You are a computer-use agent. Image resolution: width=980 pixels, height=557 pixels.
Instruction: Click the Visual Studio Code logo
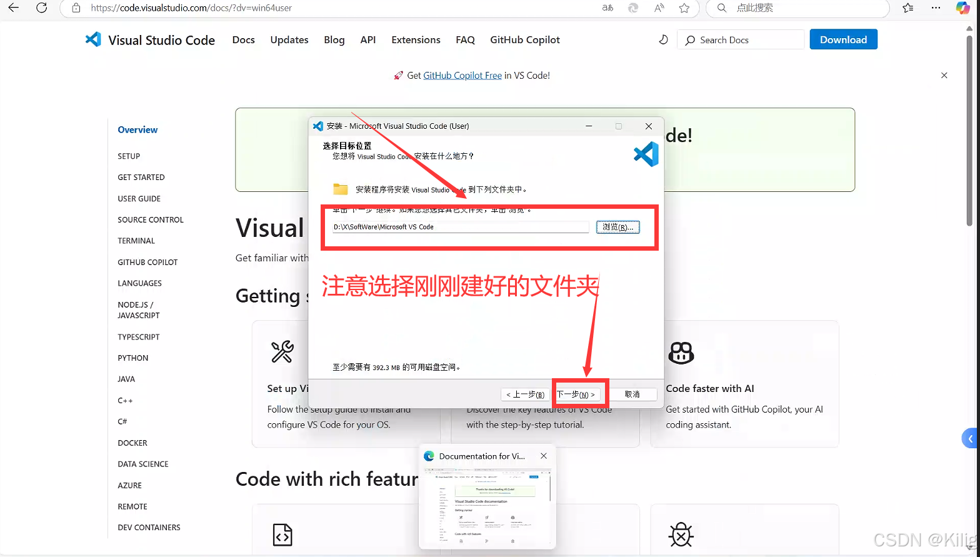pos(93,39)
